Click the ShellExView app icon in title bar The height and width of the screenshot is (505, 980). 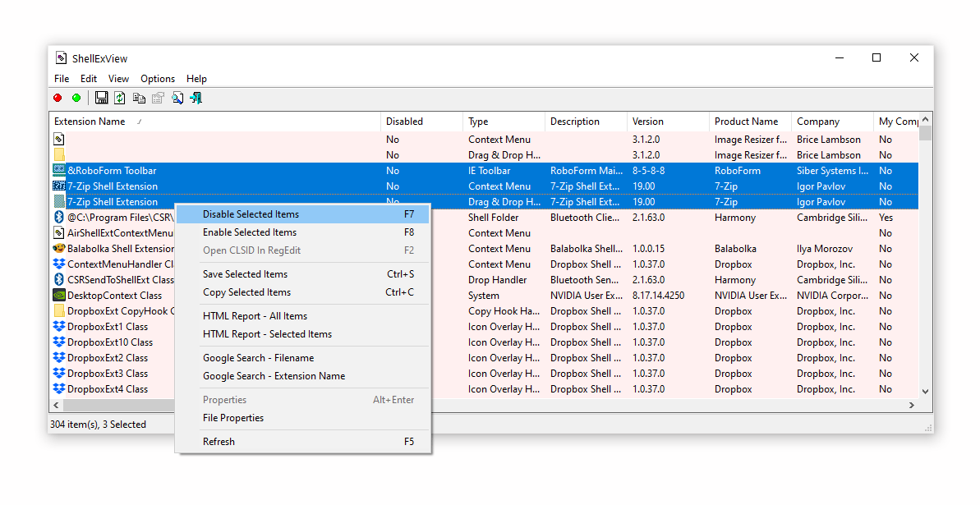(61, 58)
